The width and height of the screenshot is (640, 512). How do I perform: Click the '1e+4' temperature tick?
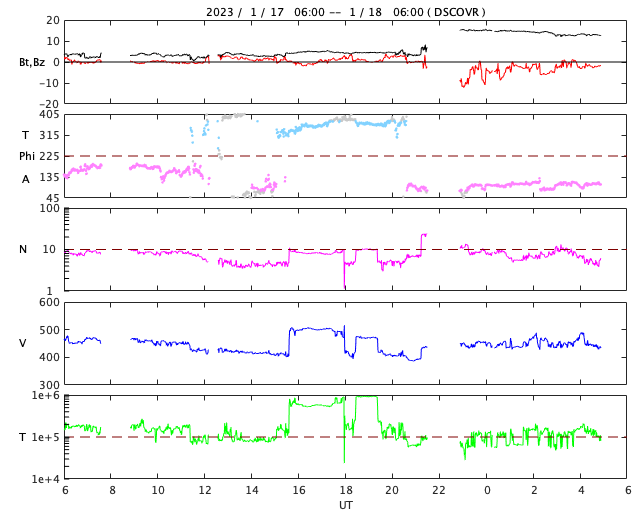click(46, 479)
